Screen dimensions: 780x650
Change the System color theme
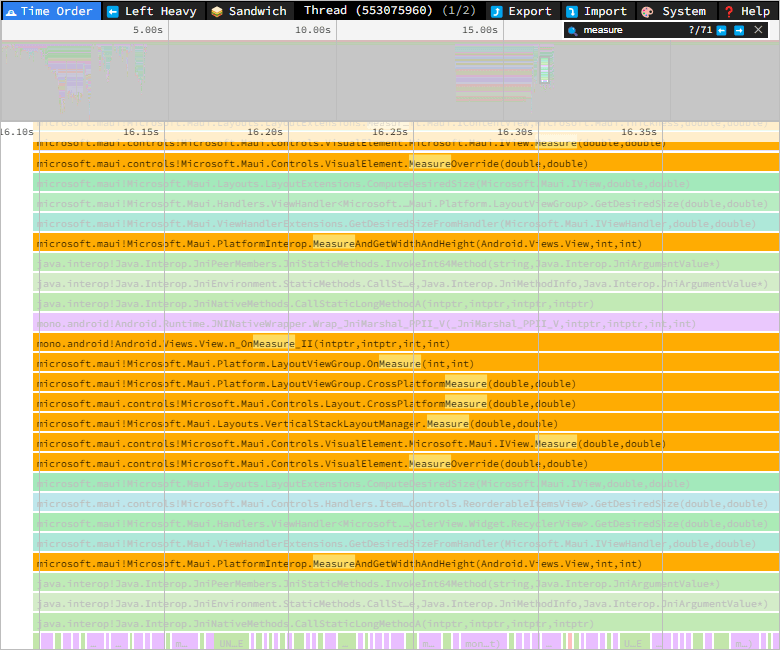coord(675,11)
